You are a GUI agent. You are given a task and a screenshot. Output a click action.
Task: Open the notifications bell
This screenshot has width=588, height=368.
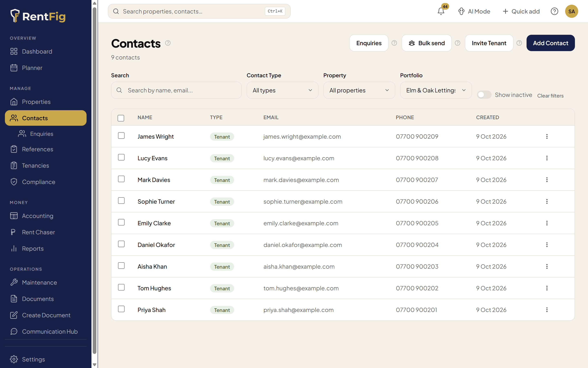(441, 11)
